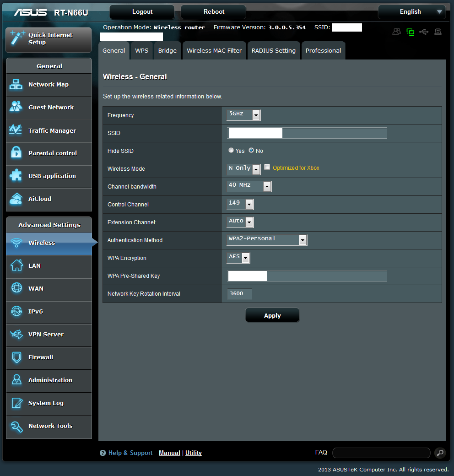This screenshot has width=454, height=476.
Task: Click the Parental control padlock icon
Action: [x=16, y=152]
